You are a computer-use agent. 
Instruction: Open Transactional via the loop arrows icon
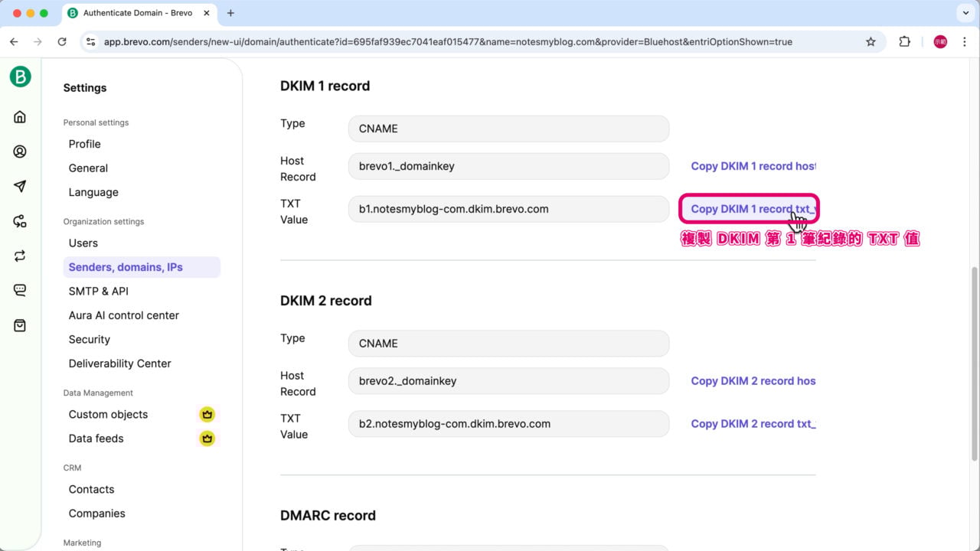point(20,256)
